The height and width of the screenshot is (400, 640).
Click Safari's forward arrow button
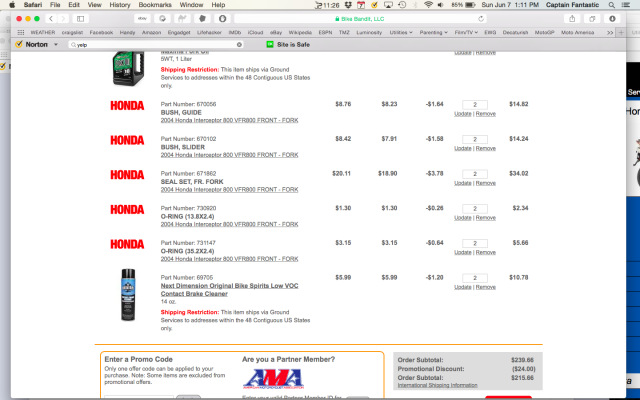coord(63,19)
